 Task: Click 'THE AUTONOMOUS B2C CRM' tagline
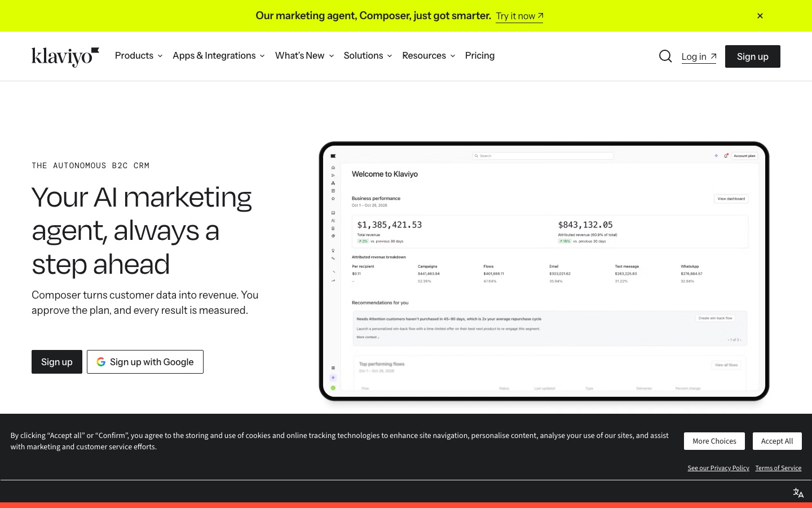90,165
